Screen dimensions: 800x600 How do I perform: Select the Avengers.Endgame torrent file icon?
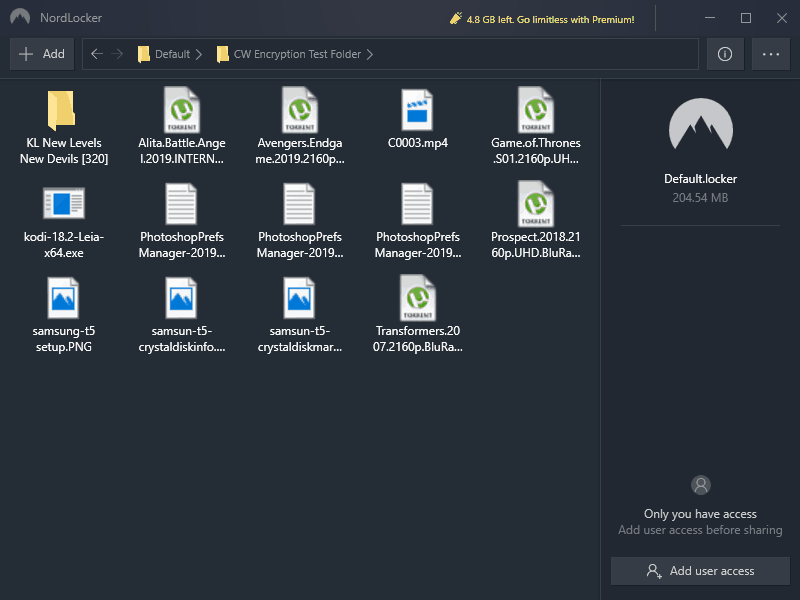click(299, 110)
